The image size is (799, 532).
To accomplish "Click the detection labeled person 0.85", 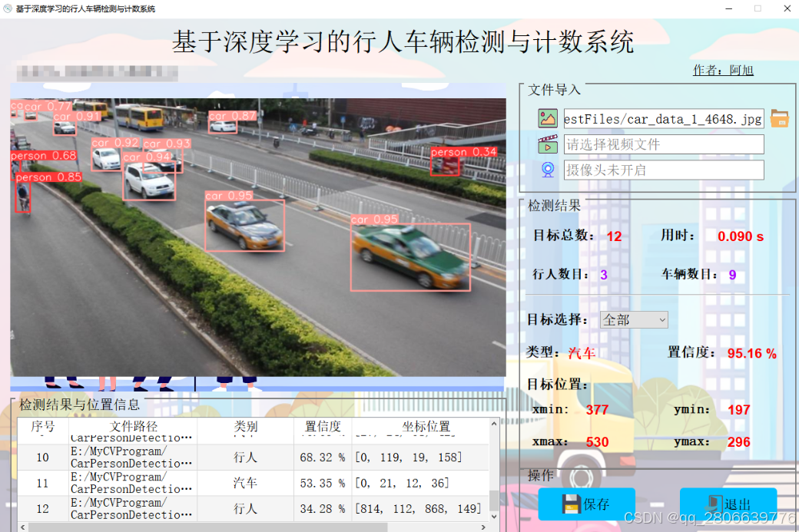I will click(23, 197).
